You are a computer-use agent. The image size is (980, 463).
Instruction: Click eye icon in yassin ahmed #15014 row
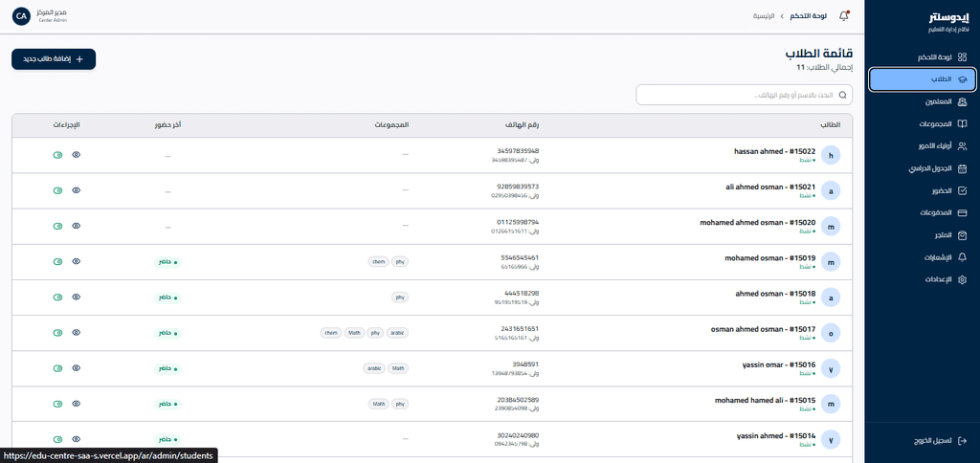(x=77, y=439)
